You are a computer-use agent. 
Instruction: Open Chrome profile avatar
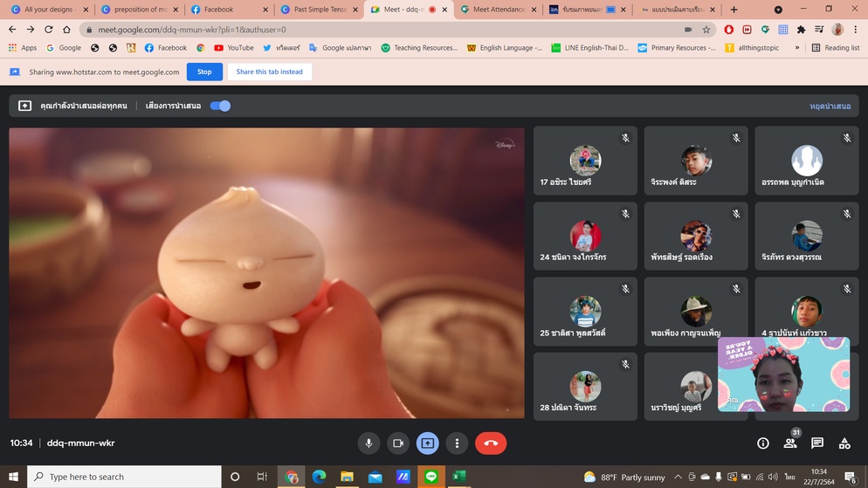click(837, 30)
